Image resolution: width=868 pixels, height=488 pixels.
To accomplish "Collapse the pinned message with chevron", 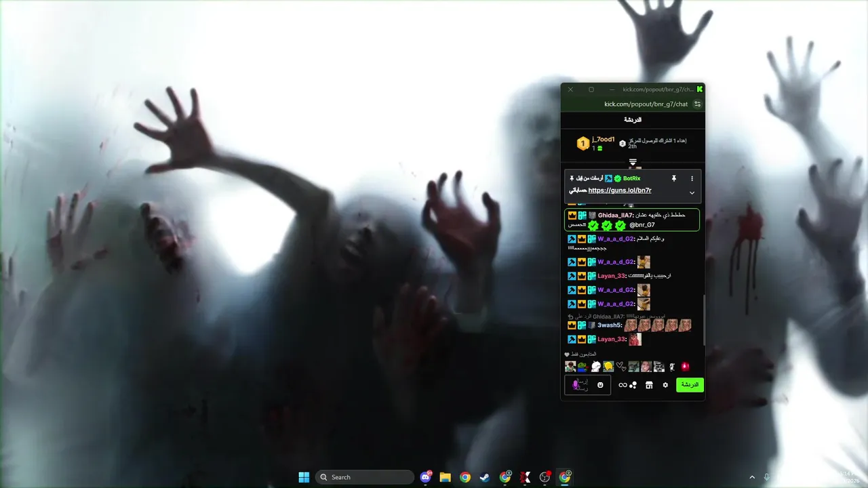I will click(692, 192).
